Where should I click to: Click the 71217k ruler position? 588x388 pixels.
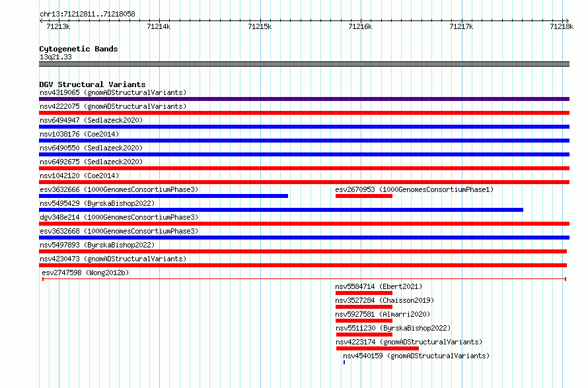pyautogui.click(x=461, y=26)
